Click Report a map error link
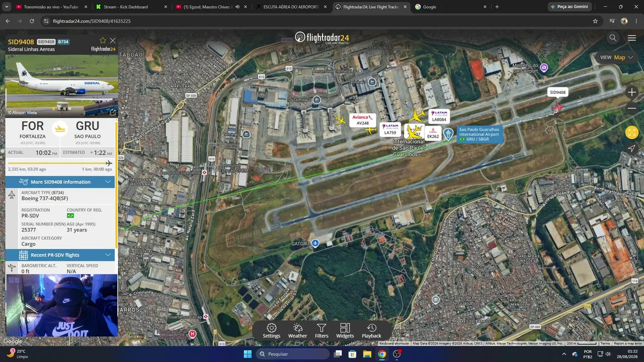 tap(627, 343)
